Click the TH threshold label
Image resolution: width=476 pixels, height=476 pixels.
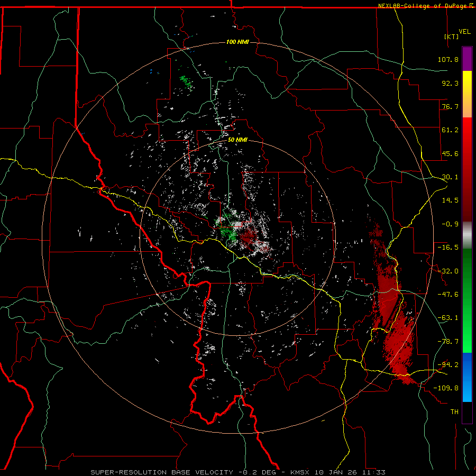pos(454,412)
